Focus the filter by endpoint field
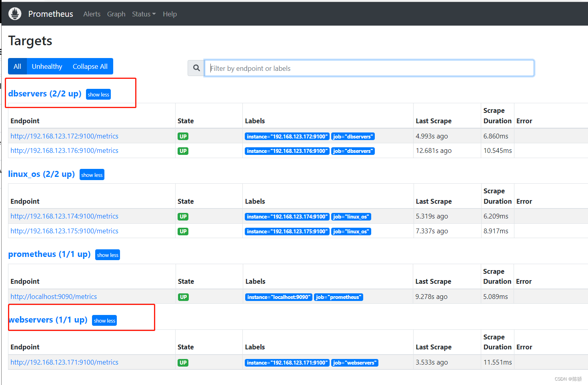588x385 pixels. [369, 68]
